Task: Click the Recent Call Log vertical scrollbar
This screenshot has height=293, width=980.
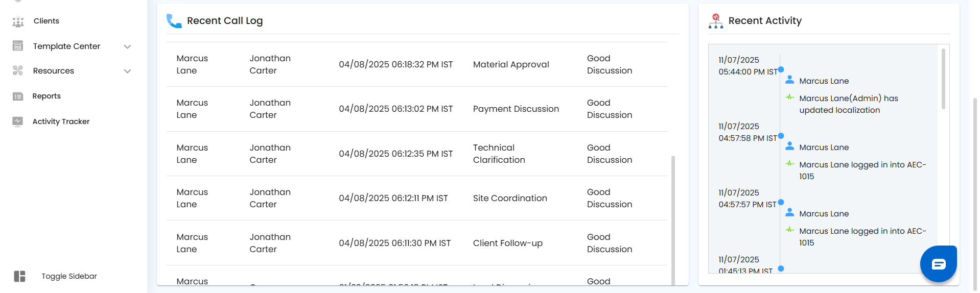Action: pos(673,219)
